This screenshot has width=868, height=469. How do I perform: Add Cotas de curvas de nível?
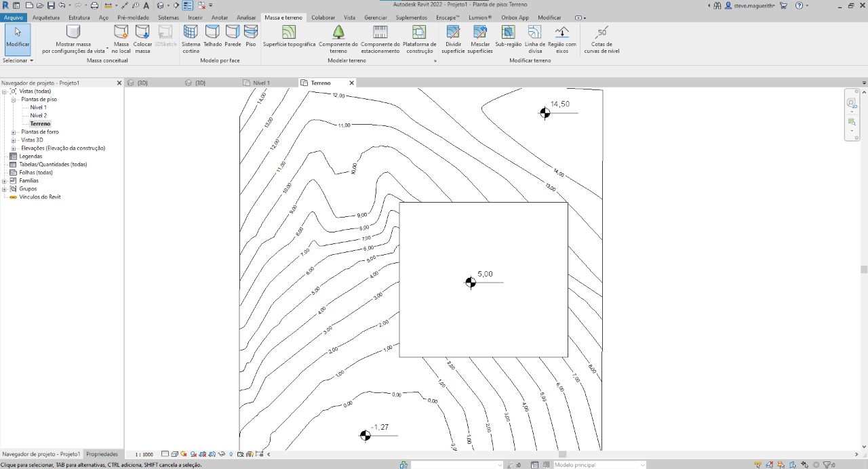pos(601,39)
